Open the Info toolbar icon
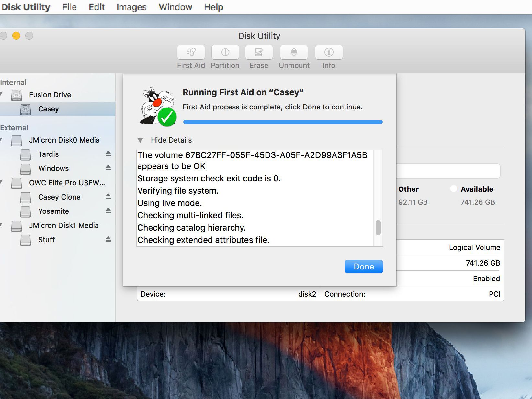The image size is (532, 399). tap(329, 52)
